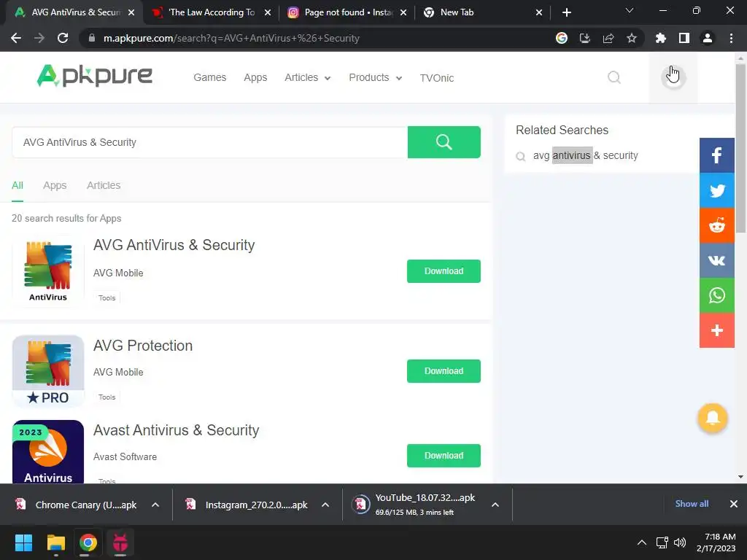Bookmark this page with star
Image resolution: width=747 pixels, height=560 pixels.
[x=632, y=38]
